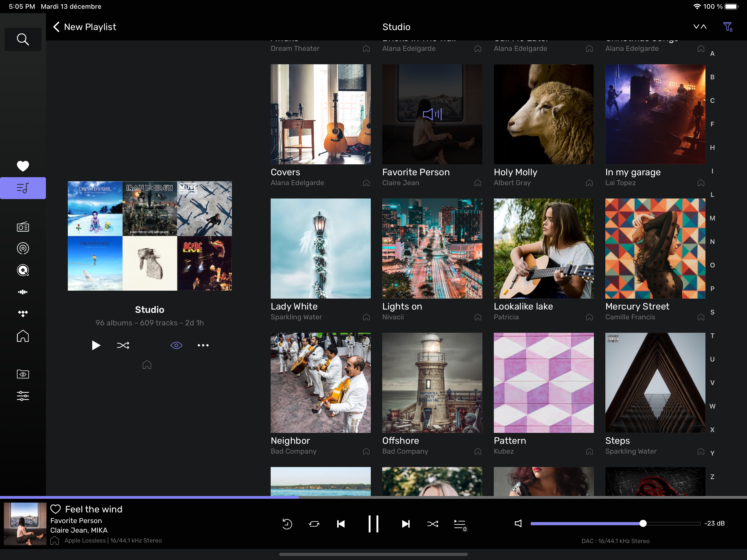Click the Albert Gray artist label

coord(512,183)
